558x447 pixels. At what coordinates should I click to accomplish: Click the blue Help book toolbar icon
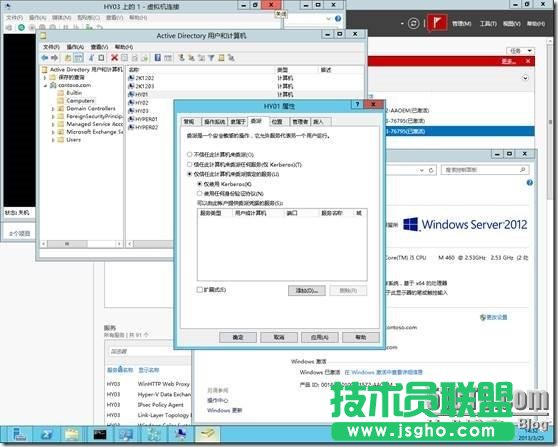(x=158, y=58)
